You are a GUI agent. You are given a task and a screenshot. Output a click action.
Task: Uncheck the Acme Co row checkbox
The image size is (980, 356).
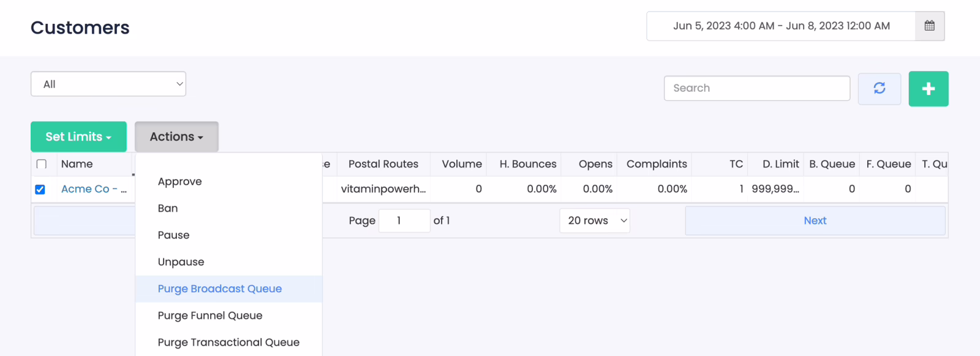pos(40,190)
